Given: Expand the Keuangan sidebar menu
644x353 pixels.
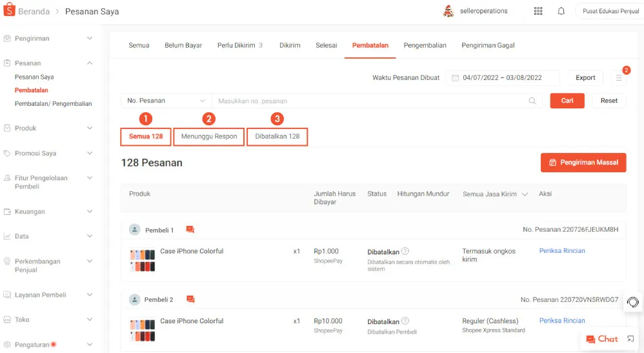Looking at the screenshot, I should pos(90,212).
